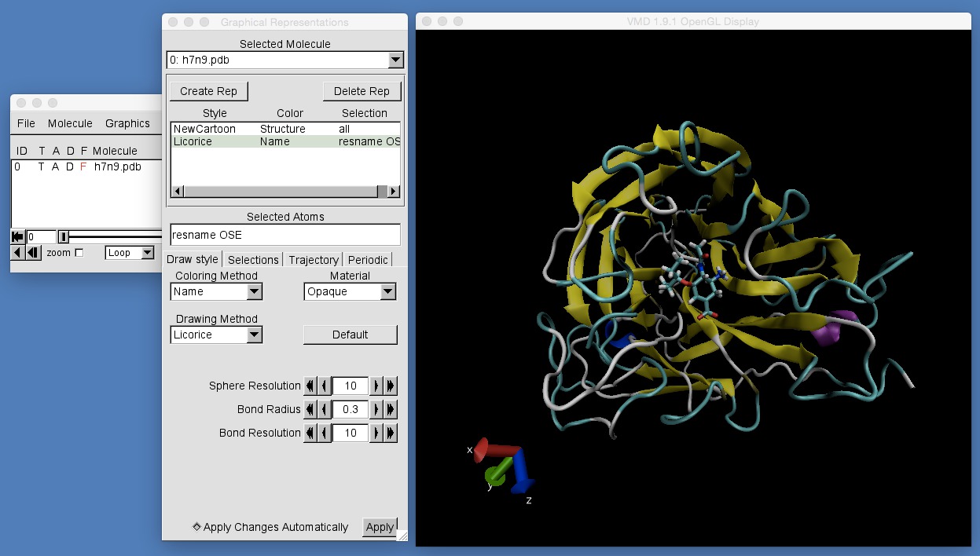
Task: Toggle the zoom checkbox in VMD Main
Action: 79,253
